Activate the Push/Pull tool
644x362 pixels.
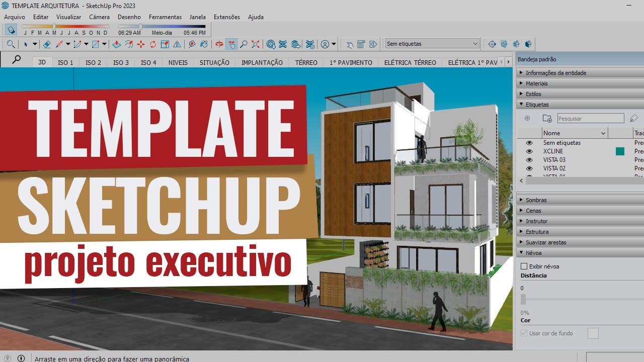click(117, 44)
